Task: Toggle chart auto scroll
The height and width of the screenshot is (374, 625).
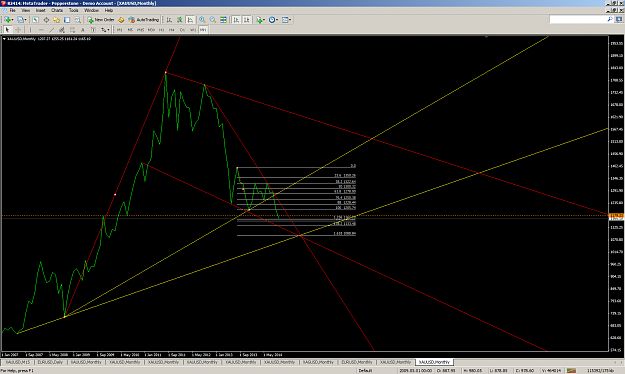Action: 236,20
